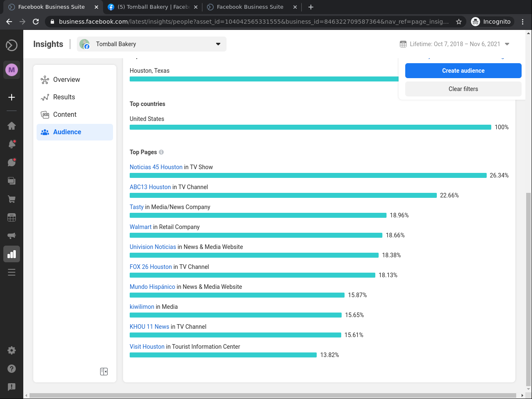Image resolution: width=532 pixels, height=399 pixels.
Task: Open the ABC13 Houston page link
Action: click(x=150, y=187)
